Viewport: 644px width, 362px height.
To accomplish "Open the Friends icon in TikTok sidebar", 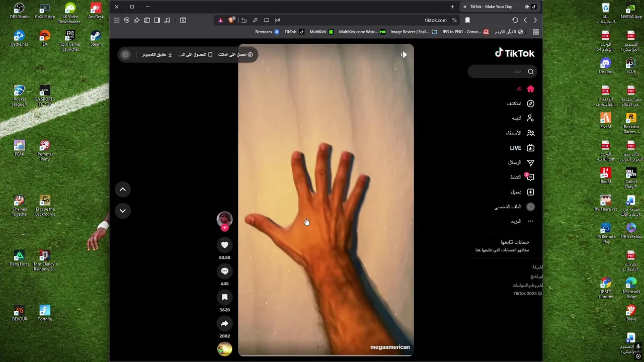I will pyautogui.click(x=530, y=133).
